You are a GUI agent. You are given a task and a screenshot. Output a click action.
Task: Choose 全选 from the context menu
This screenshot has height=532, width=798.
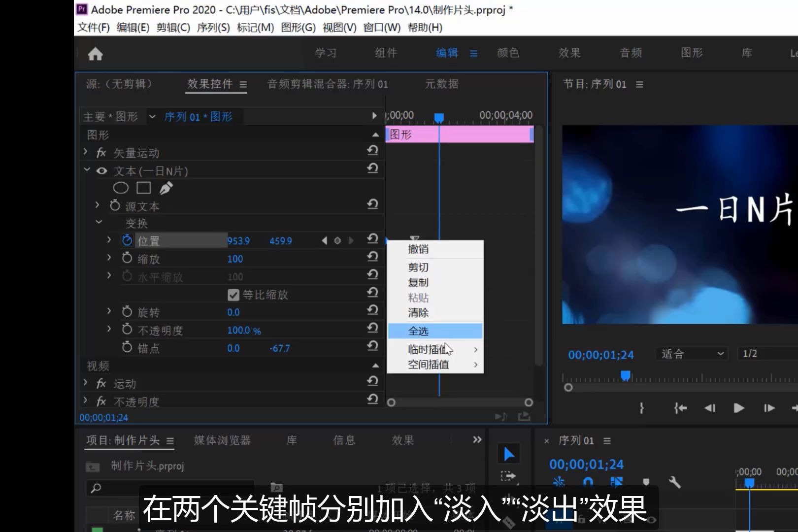(418, 331)
